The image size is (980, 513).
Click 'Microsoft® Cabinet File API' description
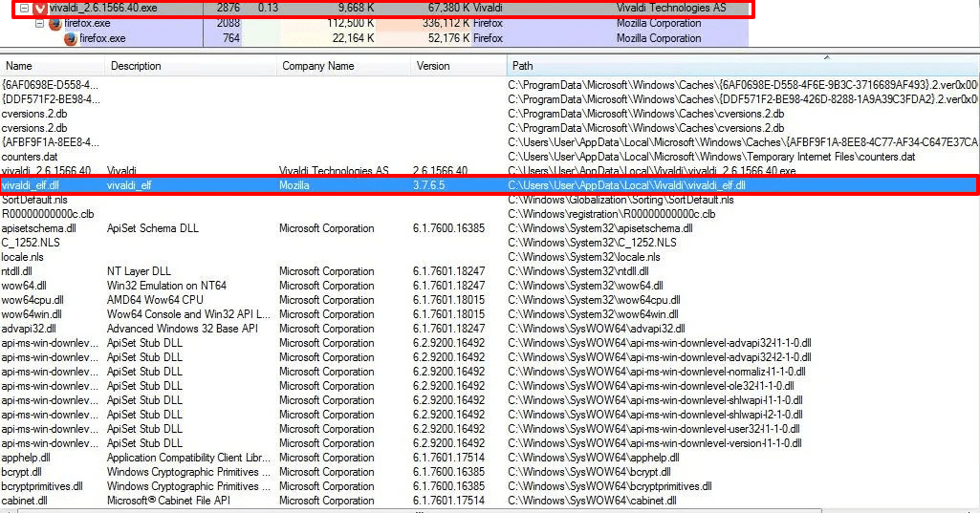click(168, 501)
